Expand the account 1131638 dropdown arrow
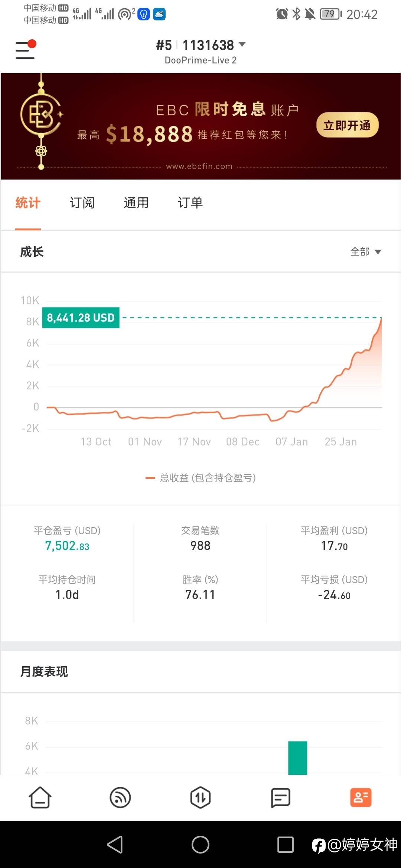The height and width of the screenshot is (868, 401). (x=242, y=45)
